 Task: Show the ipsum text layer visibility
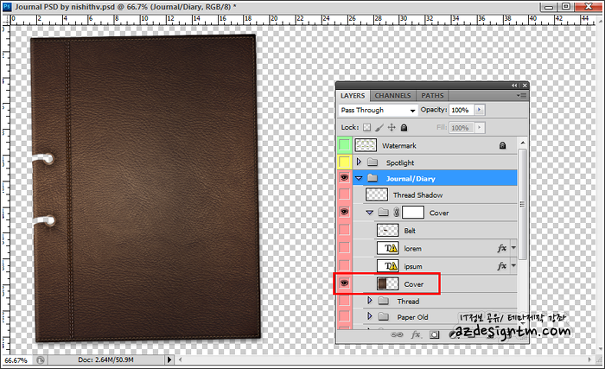tap(344, 266)
